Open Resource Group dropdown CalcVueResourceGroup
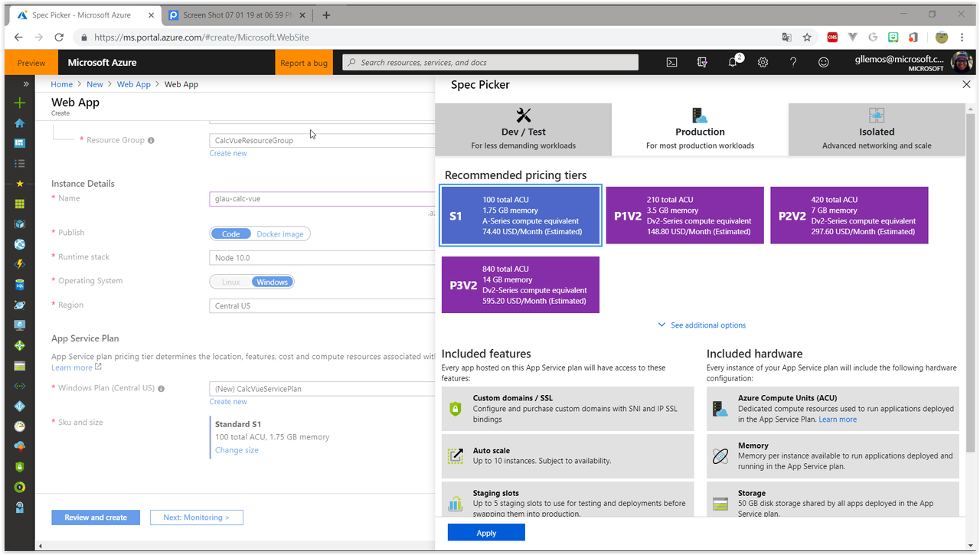The image size is (980, 555). [x=322, y=141]
